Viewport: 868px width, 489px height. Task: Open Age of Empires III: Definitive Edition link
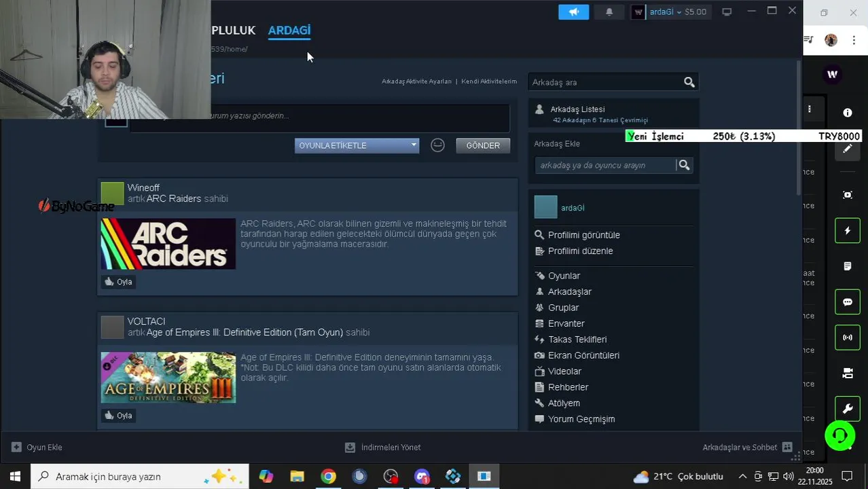pyautogui.click(x=245, y=333)
